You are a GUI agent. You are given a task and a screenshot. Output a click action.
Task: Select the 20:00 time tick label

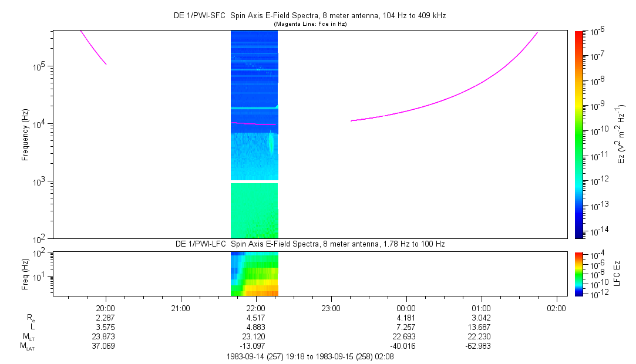tap(106, 308)
